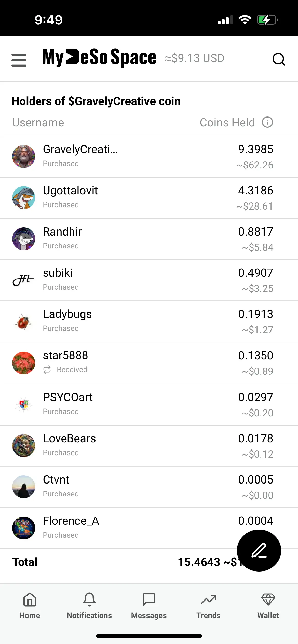Tap Ugottalovit's shark avatar
298x644 pixels.
tap(24, 197)
